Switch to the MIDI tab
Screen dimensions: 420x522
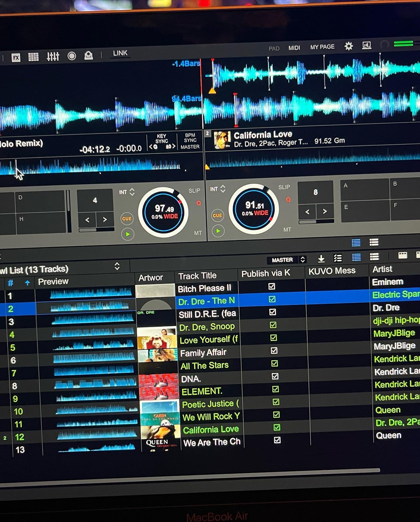pyautogui.click(x=294, y=48)
